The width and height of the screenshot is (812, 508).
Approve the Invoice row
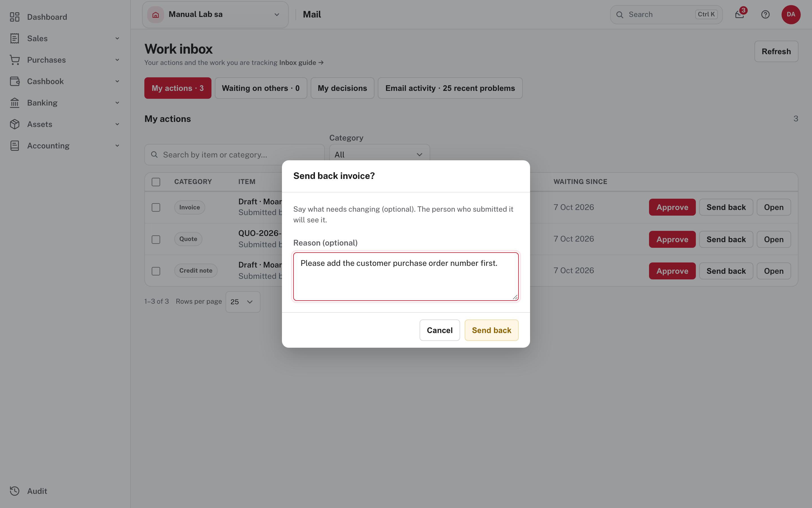672,207
